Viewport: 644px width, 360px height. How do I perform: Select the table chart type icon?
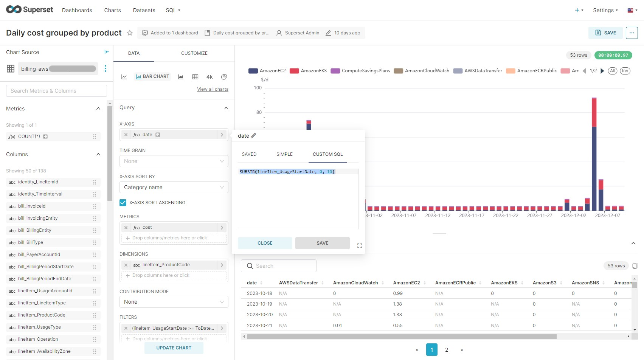[195, 77]
